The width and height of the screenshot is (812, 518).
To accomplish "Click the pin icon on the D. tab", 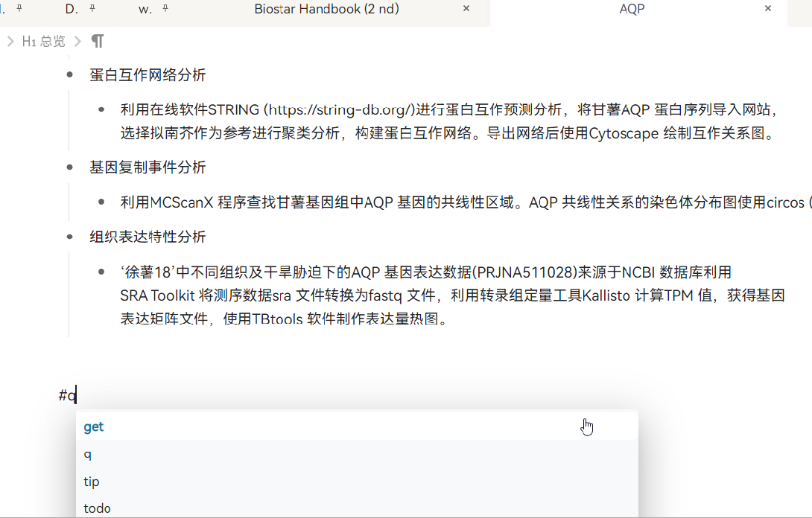I will pos(92,8).
